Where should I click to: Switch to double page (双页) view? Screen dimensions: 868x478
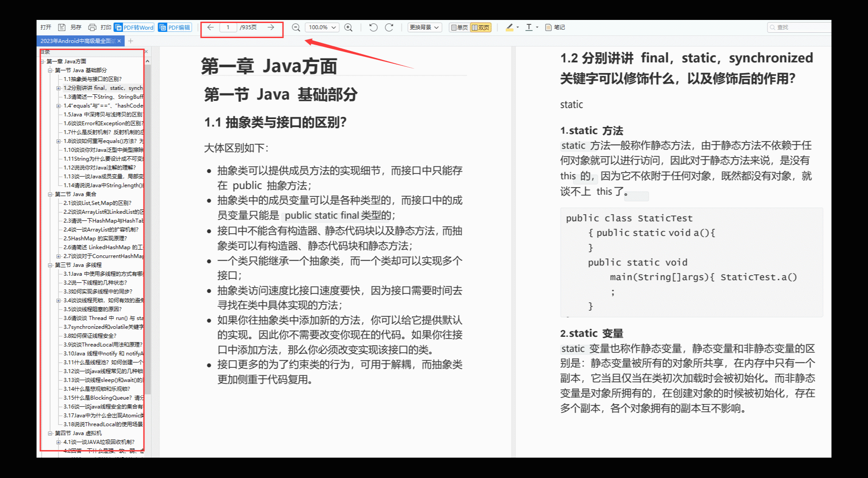coord(480,27)
